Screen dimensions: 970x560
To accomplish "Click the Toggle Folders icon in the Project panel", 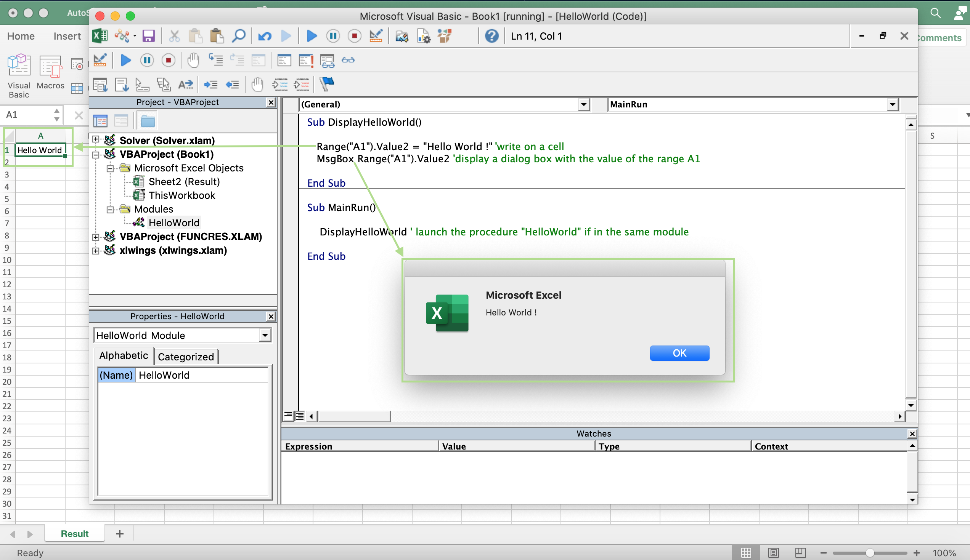I will [148, 122].
